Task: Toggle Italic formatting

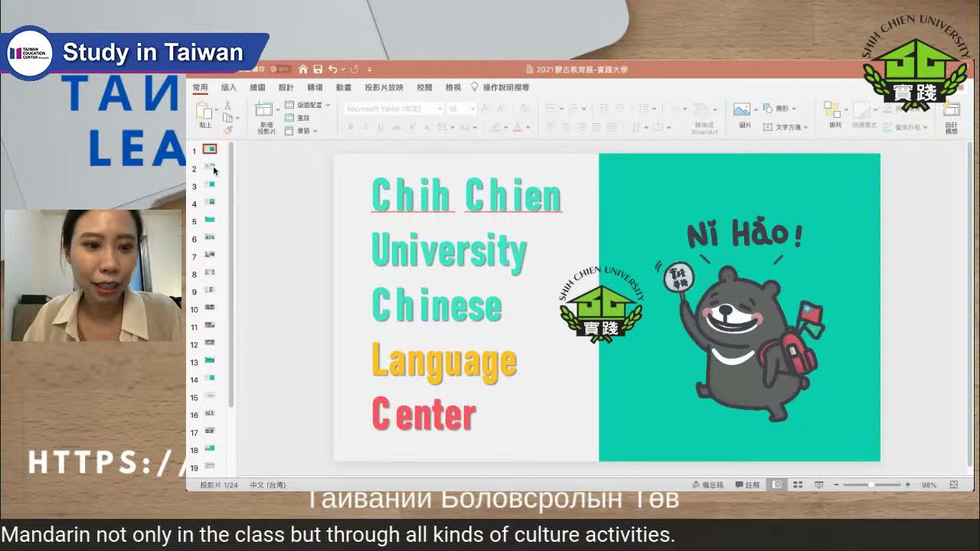Action: pos(365,127)
